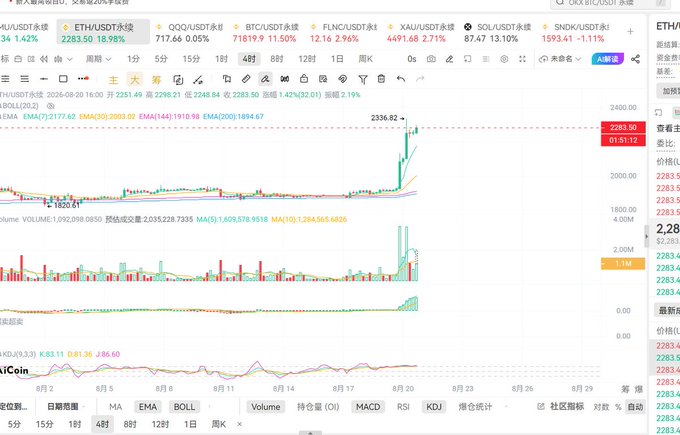
Task: Click the orange 1.1M volume axis label
Action: click(623, 264)
